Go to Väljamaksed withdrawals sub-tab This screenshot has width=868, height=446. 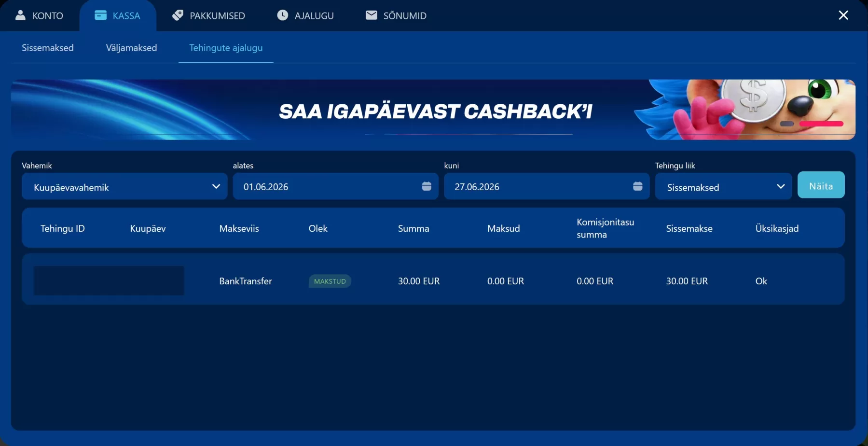point(131,48)
